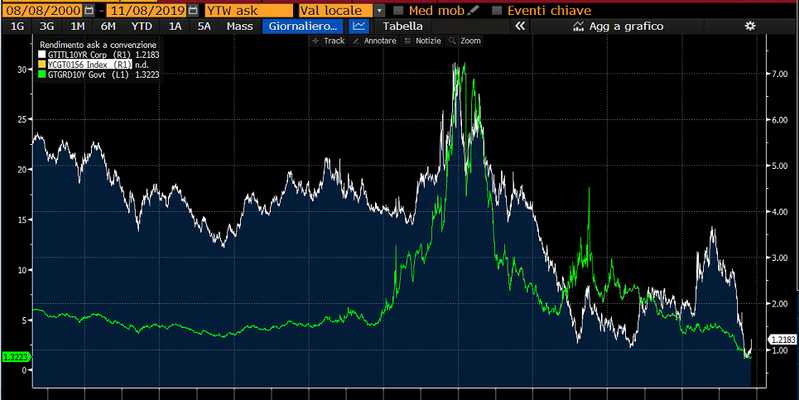Click Rendimento ask a convenzione title
This screenshot has height=400, width=799.
(98, 45)
